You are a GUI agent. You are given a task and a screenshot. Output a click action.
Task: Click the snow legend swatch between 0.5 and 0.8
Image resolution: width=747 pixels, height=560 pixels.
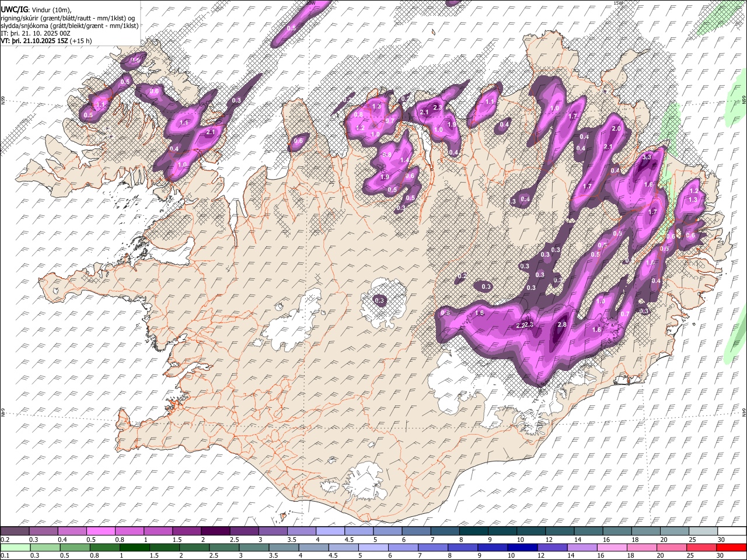(x=101, y=531)
